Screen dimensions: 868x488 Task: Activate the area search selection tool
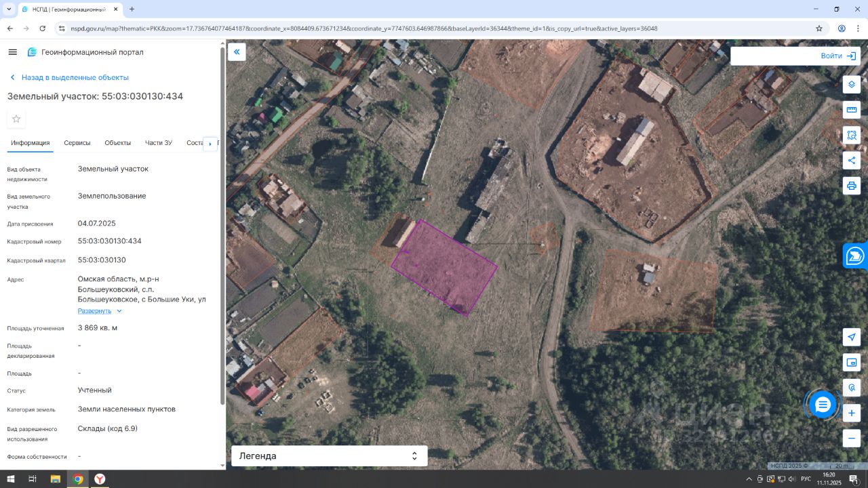pyautogui.click(x=852, y=135)
